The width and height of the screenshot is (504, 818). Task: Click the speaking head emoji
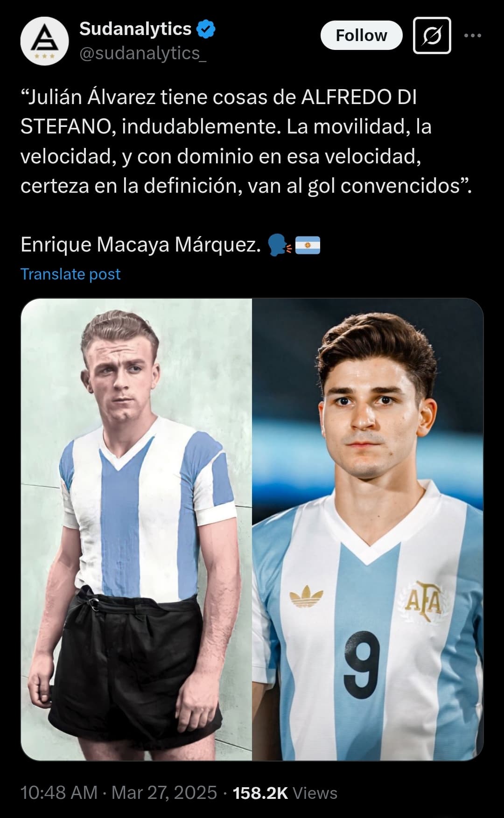click(279, 245)
